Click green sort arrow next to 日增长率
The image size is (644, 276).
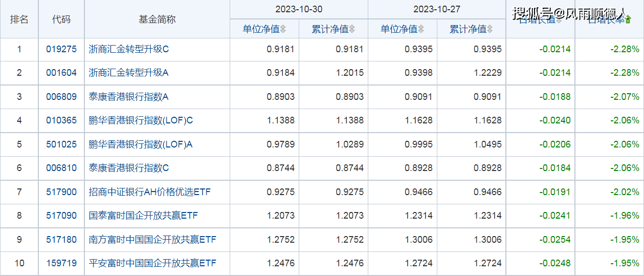tap(628, 20)
